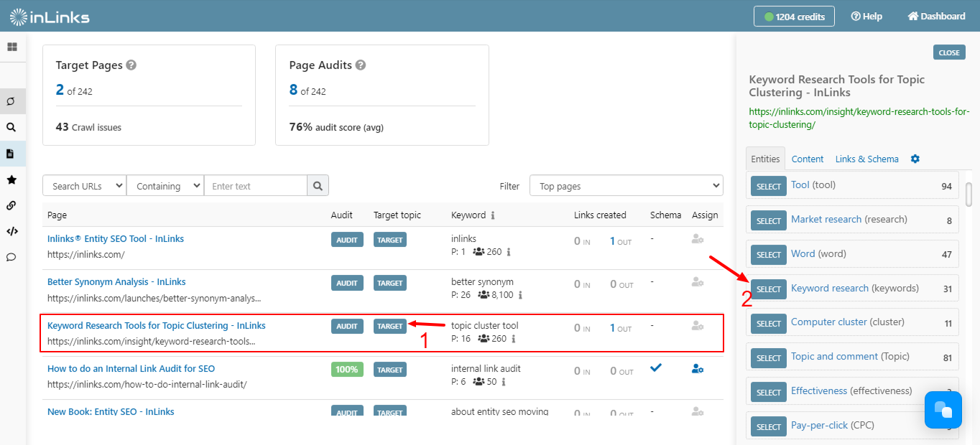
Task: Click assign icon for Better Synonym Analysis row
Action: point(698,282)
